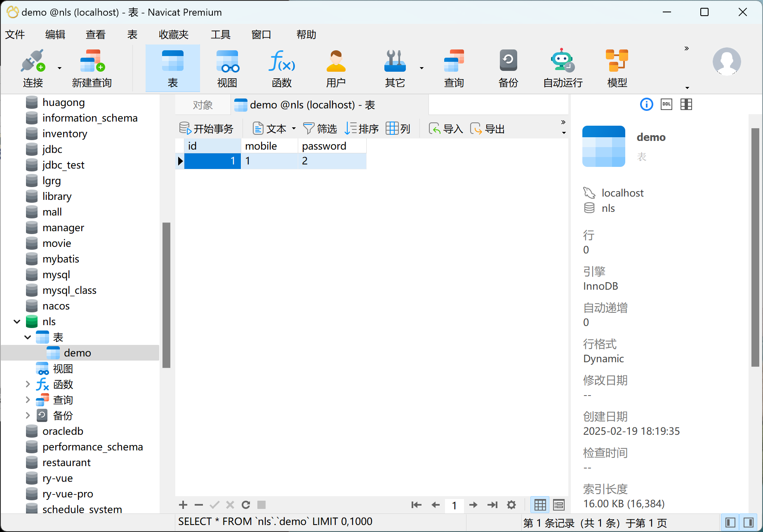Open the 其它 dropdown arrow

tap(422, 68)
